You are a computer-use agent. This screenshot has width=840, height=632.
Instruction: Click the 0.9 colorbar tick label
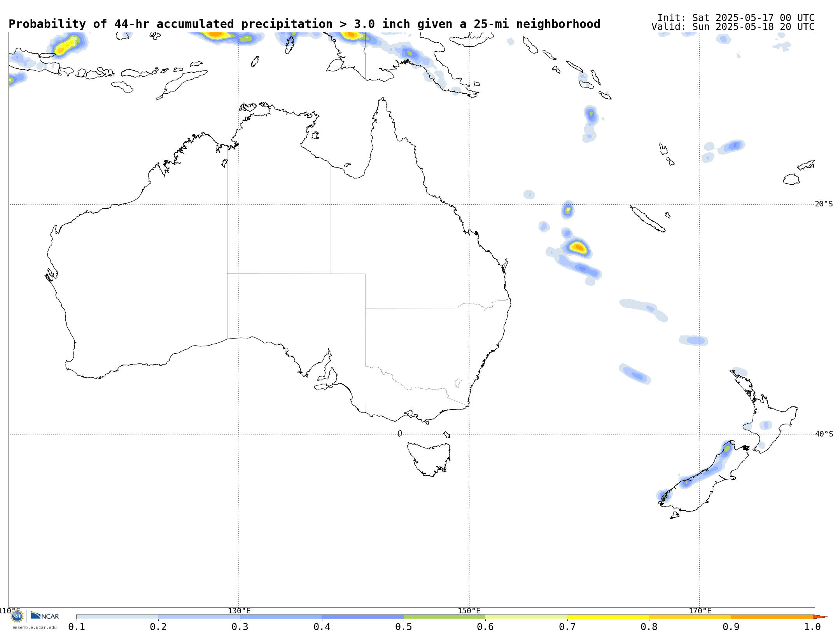tap(731, 627)
